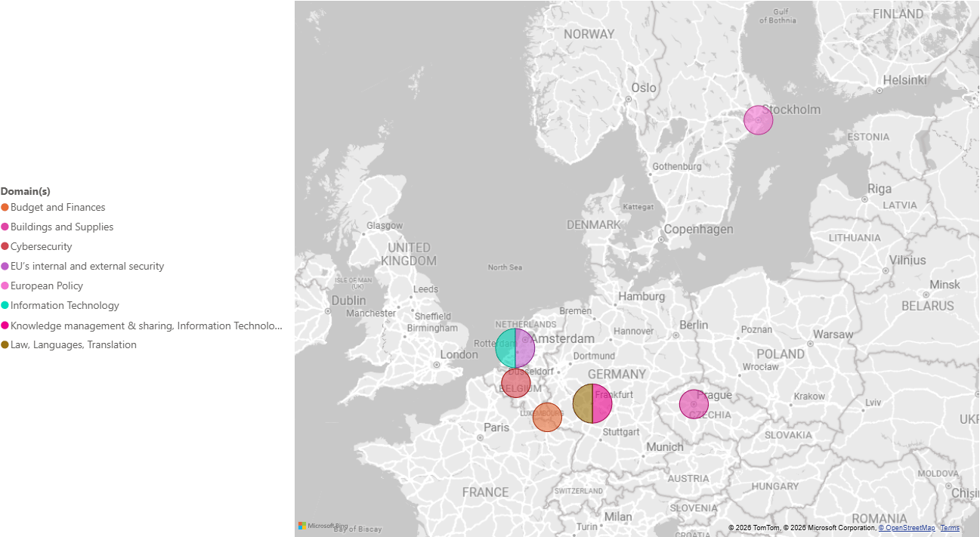Select magenta half of Frankfurt bubble

point(601,403)
